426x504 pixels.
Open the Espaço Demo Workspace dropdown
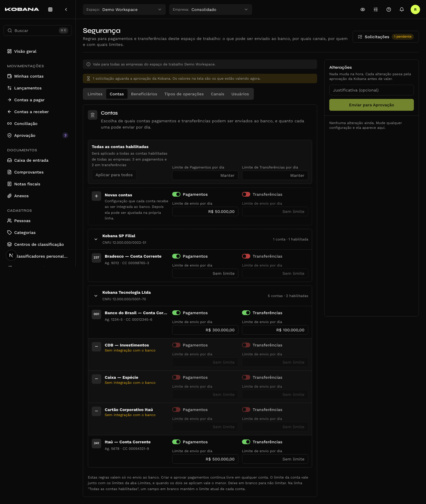(124, 9)
